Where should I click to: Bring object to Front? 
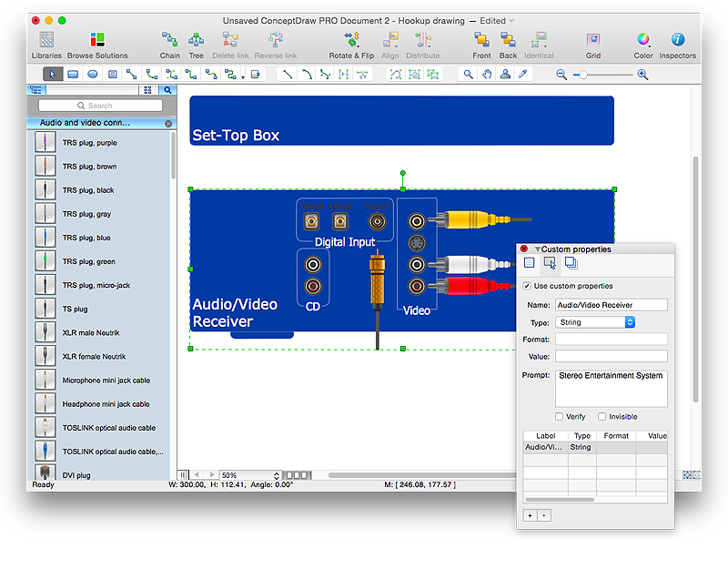pos(481,45)
